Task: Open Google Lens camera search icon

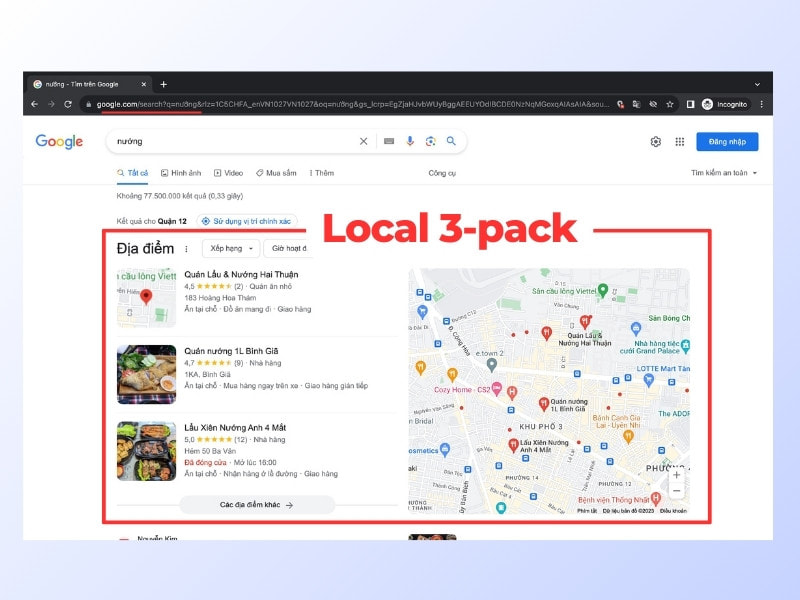Action: 431,141
